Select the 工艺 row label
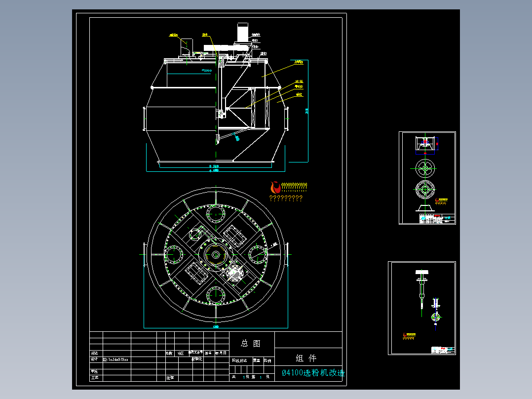The width and height of the screenshot is (532, 399). point(95,378)
